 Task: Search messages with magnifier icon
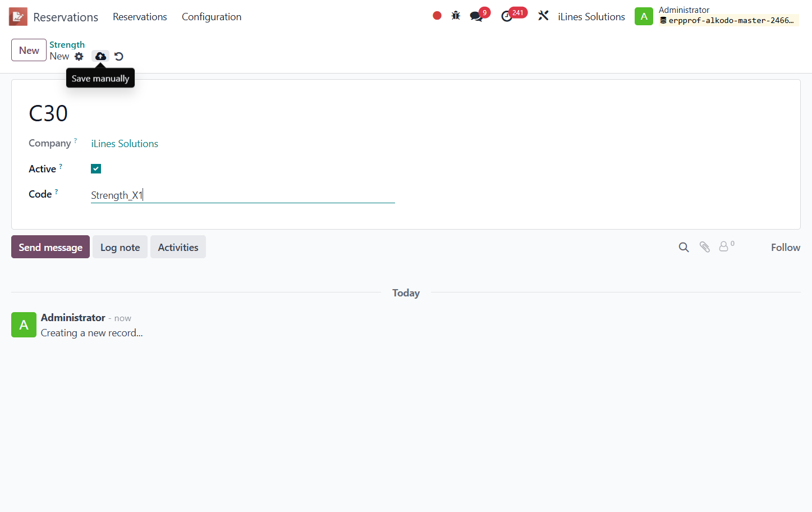tap(683, 247)
